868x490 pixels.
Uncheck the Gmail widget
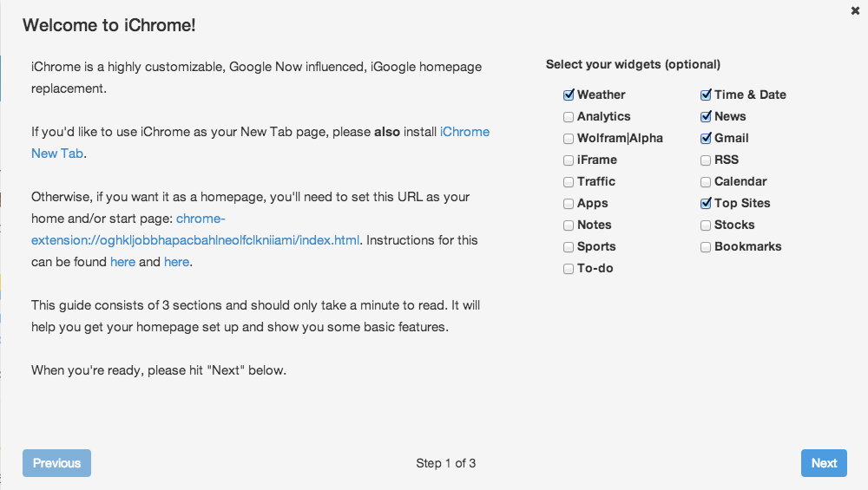tap(706, 138)
